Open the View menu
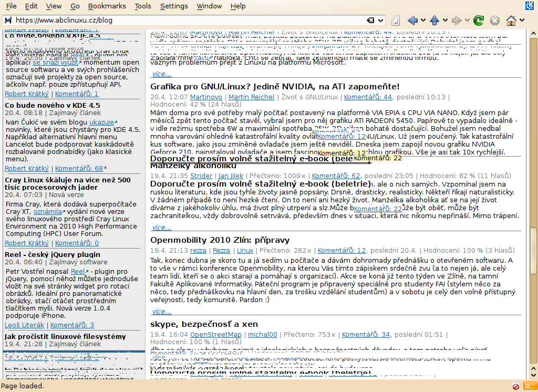The image size is (538, 392). [54, 6]
